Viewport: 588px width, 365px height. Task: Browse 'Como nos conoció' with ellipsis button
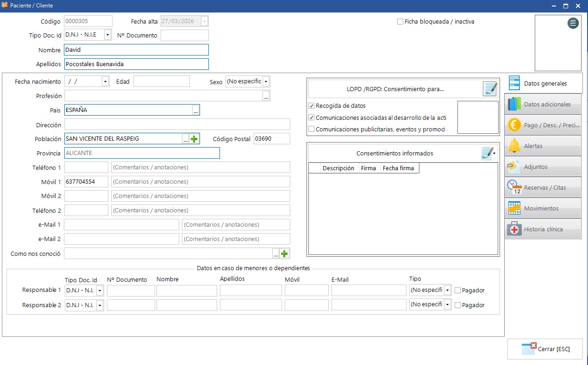276,254
